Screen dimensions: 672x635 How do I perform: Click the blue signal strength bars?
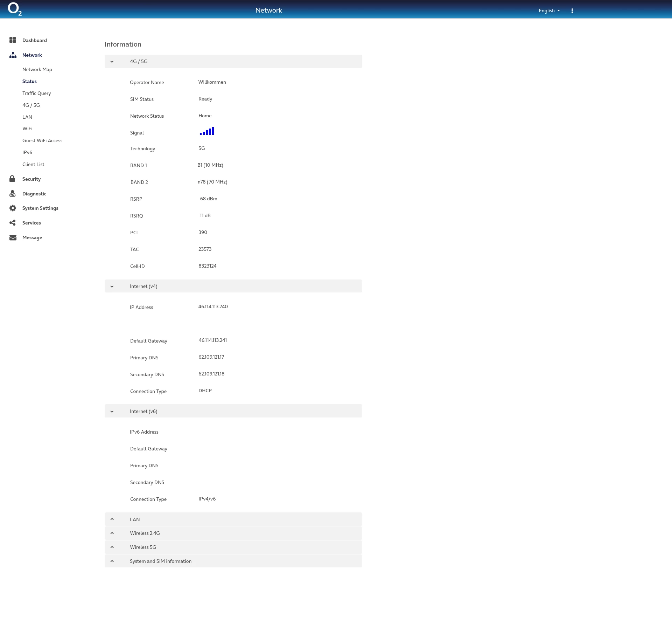(207, 132)
